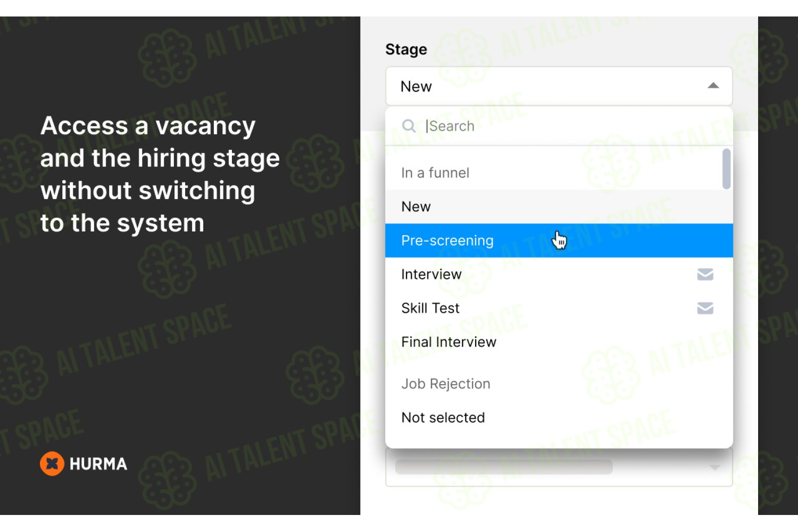The height and width of the screenshot is (532, 798).
Task: Expand the lower dropdown using its arrow
Action: [x=715, y=468]
